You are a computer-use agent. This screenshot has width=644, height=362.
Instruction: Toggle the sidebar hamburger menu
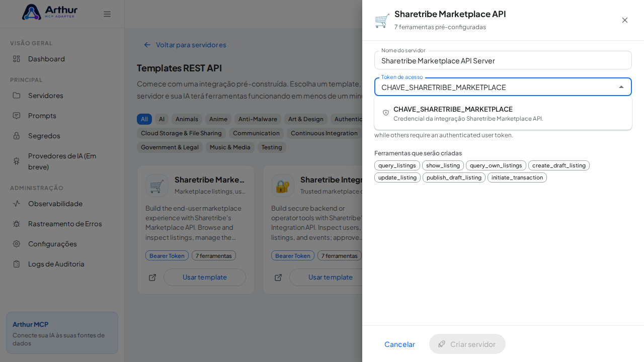[107, 14]
